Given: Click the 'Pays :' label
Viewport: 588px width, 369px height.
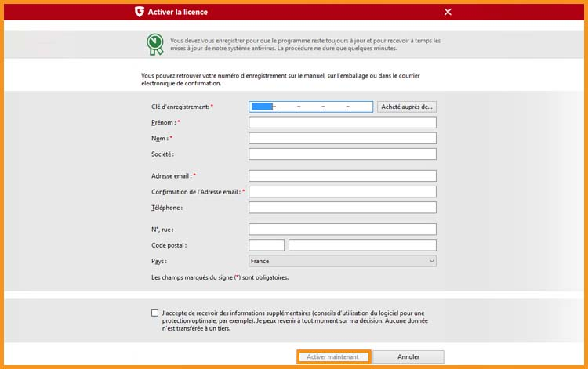Looking at the screenshot, I should point(159,261).
